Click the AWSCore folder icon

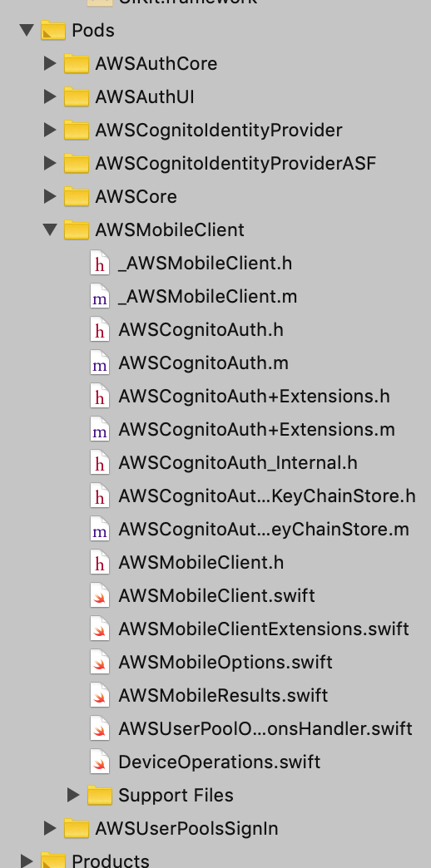pos(77,196)
